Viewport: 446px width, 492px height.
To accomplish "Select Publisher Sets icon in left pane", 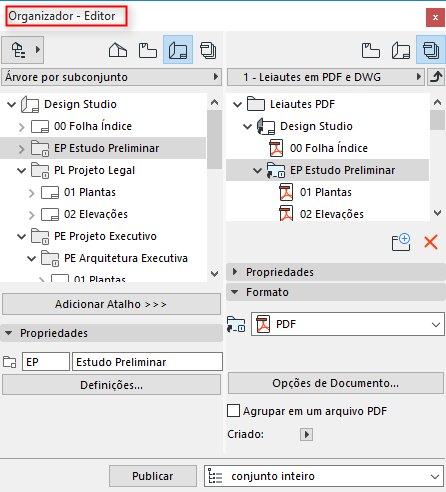I will pyautogui.click(x=208, y=50).
